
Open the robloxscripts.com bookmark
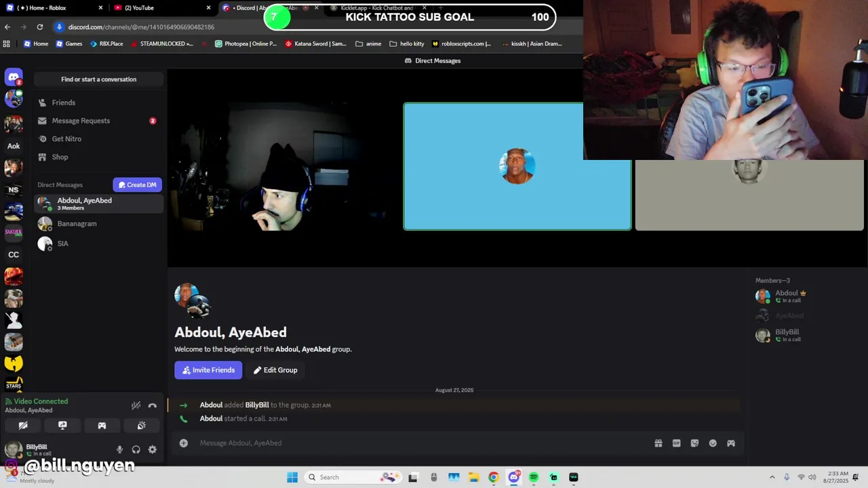461,44
